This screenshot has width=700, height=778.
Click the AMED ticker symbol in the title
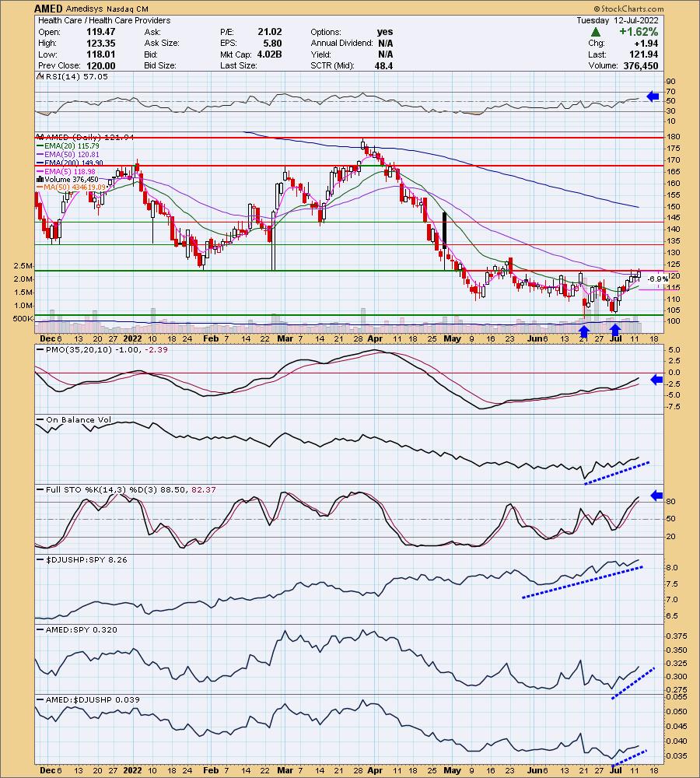(49, 9)
